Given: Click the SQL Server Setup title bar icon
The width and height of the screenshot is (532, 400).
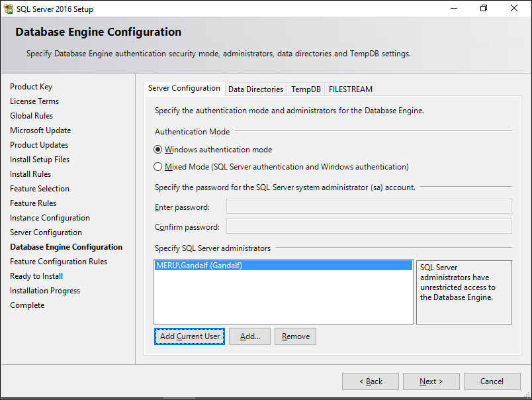Looking at the screenshot, I should click(x=8, y=9).
